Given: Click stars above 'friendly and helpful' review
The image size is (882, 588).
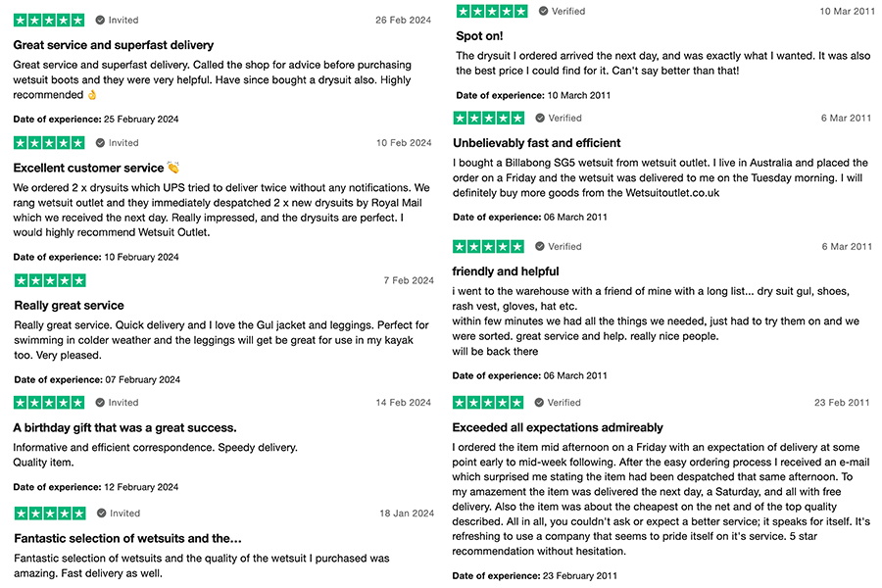Looking at the screenshot, I should (488, 246).
